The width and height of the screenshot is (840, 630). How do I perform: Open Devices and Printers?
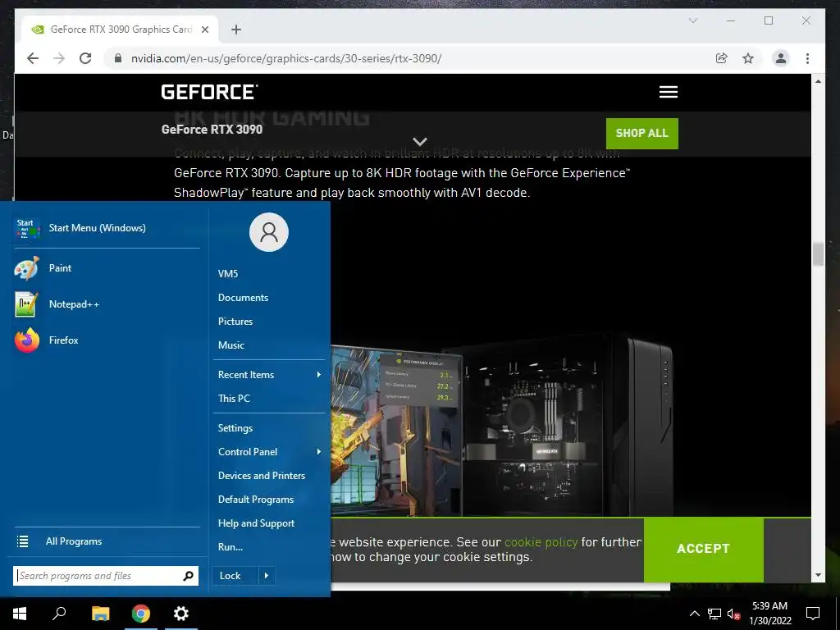click(262, 475)
